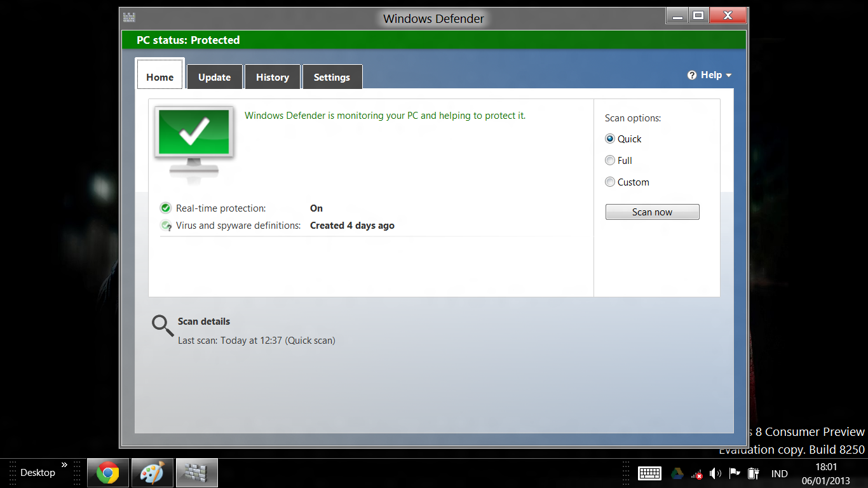This screenshot has width=868, height=488.
Task: Open the Settings tab
Action: click(x=332, y=77)
